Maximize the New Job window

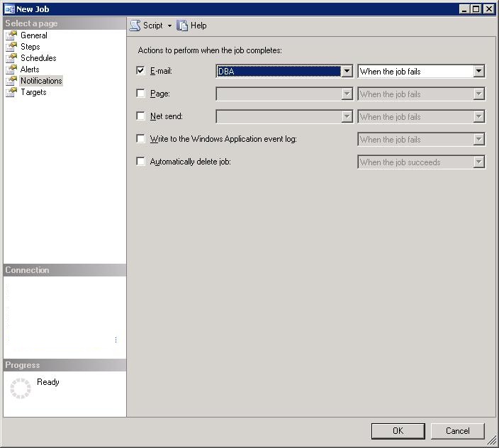476,9
